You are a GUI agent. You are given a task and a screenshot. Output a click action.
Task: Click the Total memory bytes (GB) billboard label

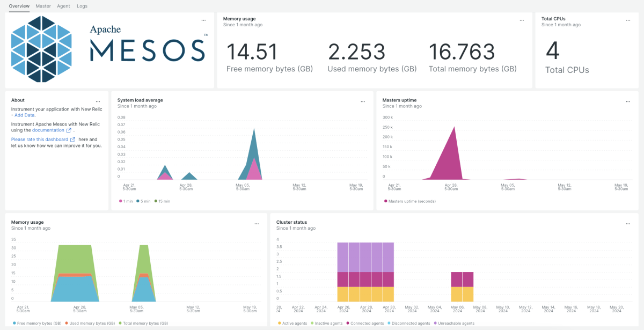pyautogui.click(x=473, y=69)
